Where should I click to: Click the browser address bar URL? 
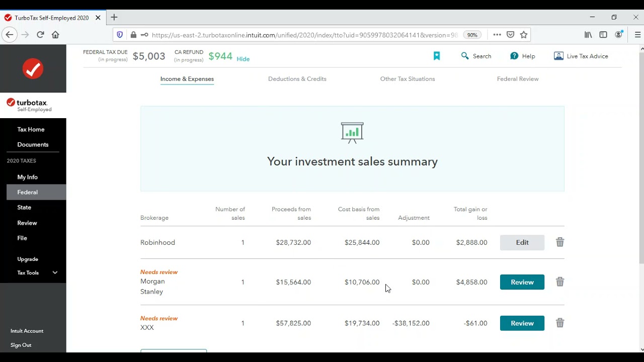tap(304, 35)
